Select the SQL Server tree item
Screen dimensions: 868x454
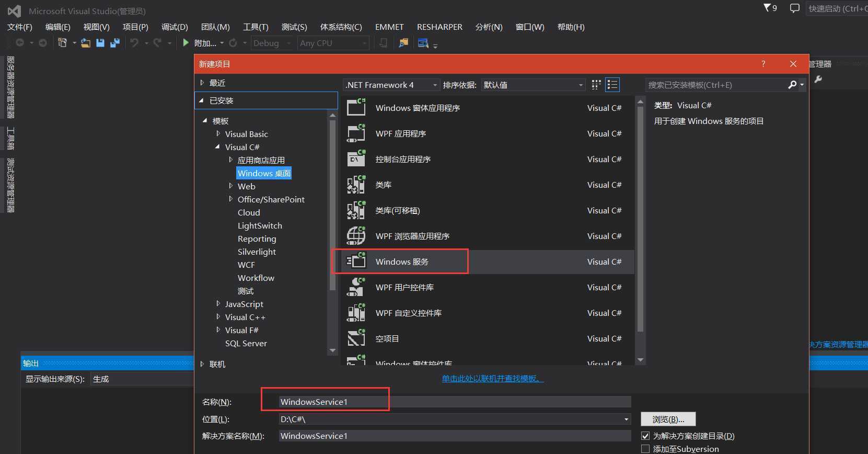tap(246, 343)
